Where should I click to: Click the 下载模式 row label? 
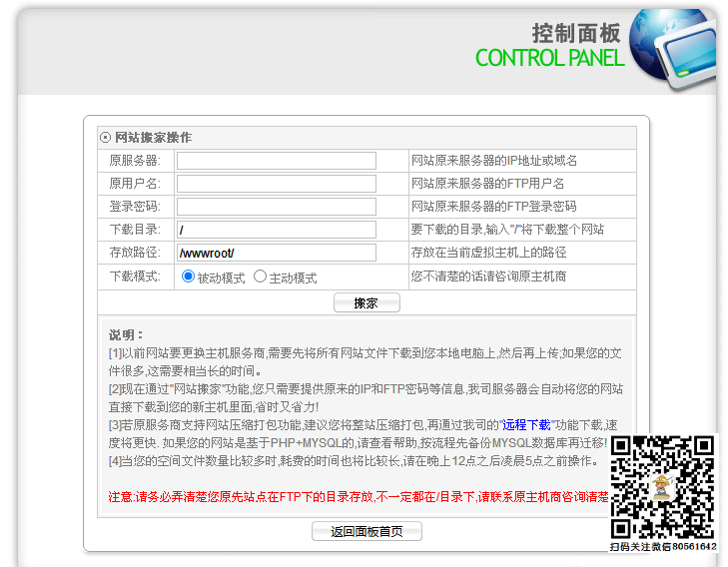[135, 277]
